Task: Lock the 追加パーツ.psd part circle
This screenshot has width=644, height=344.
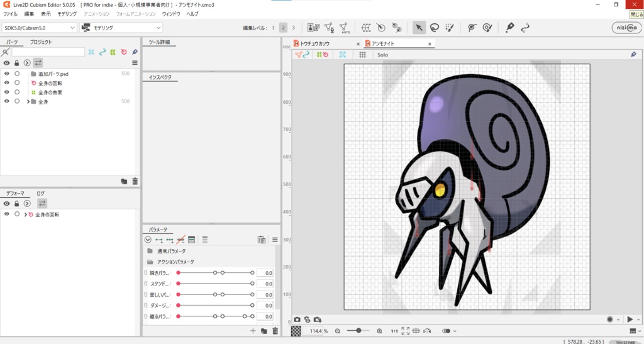Action: pyautogui.click(x=17, y=74)
